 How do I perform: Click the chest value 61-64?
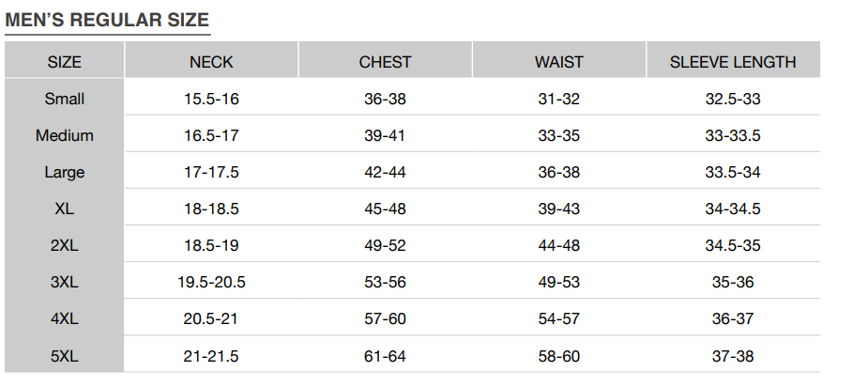(386, 356)
